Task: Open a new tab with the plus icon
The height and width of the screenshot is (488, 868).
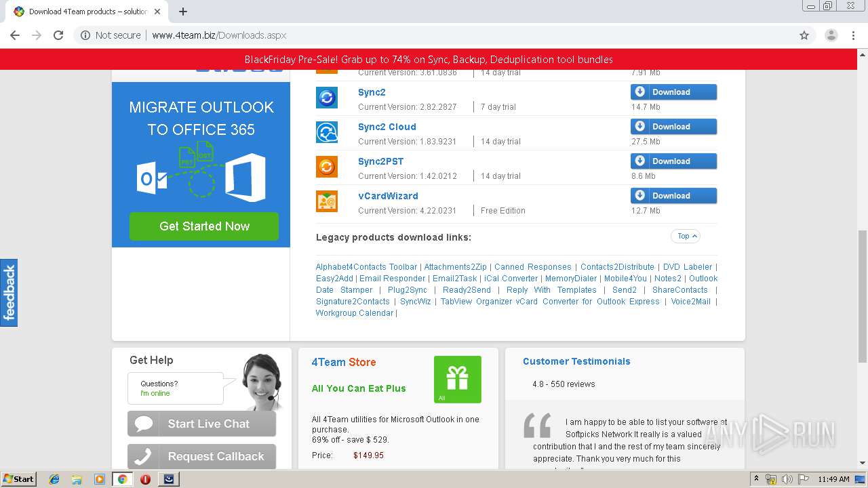Action: tap(182, 12)
